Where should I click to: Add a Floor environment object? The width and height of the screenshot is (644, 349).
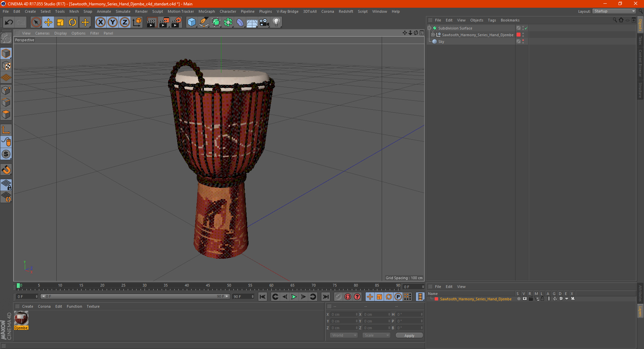[x=252, y=22]
